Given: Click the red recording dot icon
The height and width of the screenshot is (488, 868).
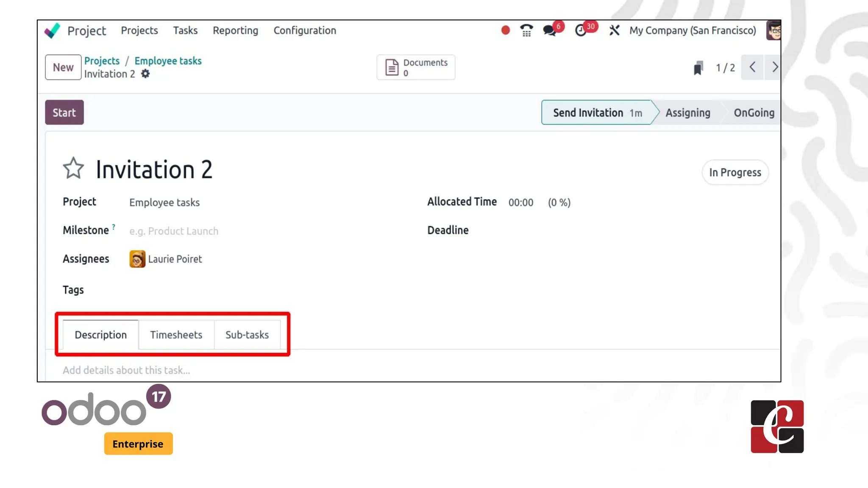Looking at the screenshot, I should (505, 30).
